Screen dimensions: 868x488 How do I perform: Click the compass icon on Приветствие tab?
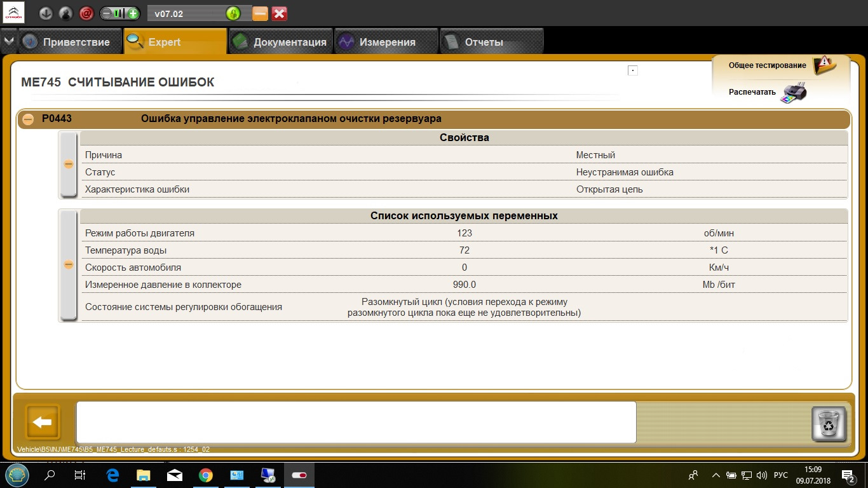click(x=31, y=42)
